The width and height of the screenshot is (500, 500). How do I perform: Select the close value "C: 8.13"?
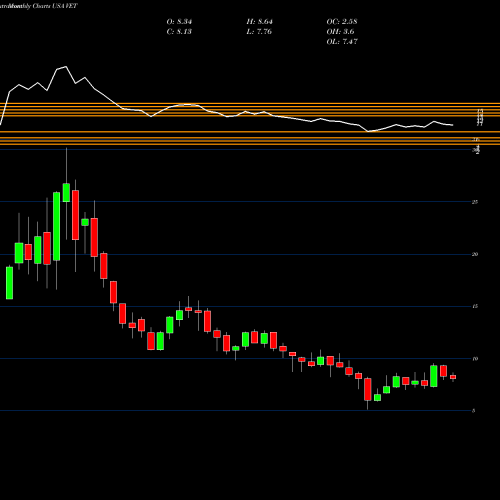[x=179, y=32]
